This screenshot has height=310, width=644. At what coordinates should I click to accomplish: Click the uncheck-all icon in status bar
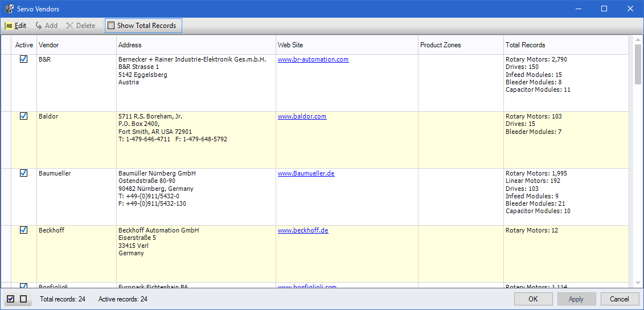click(x=23, y=299)
